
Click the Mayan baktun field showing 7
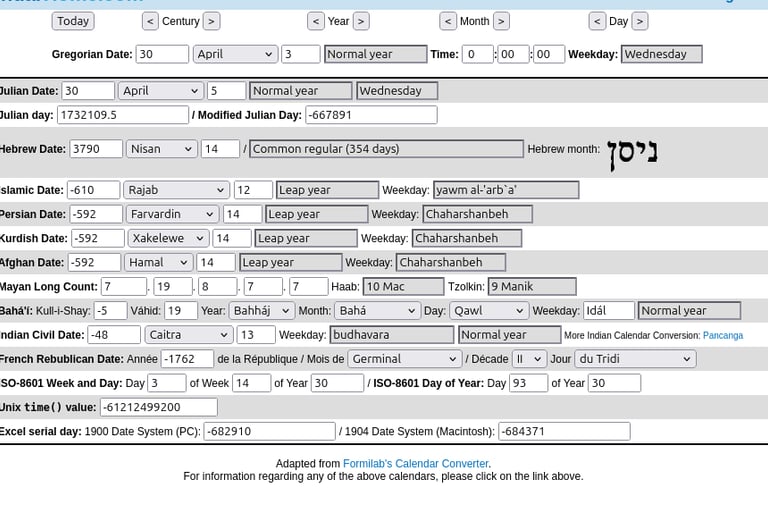tap(124, 287)
